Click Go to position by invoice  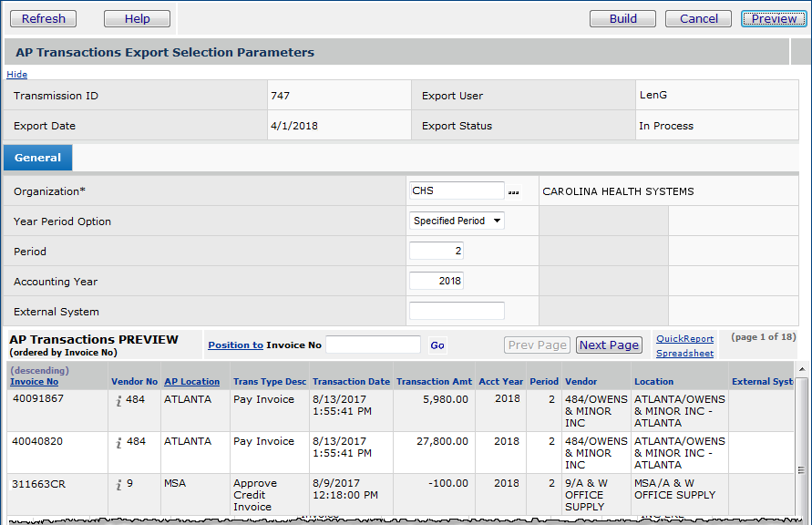click(x=437, y=345)
